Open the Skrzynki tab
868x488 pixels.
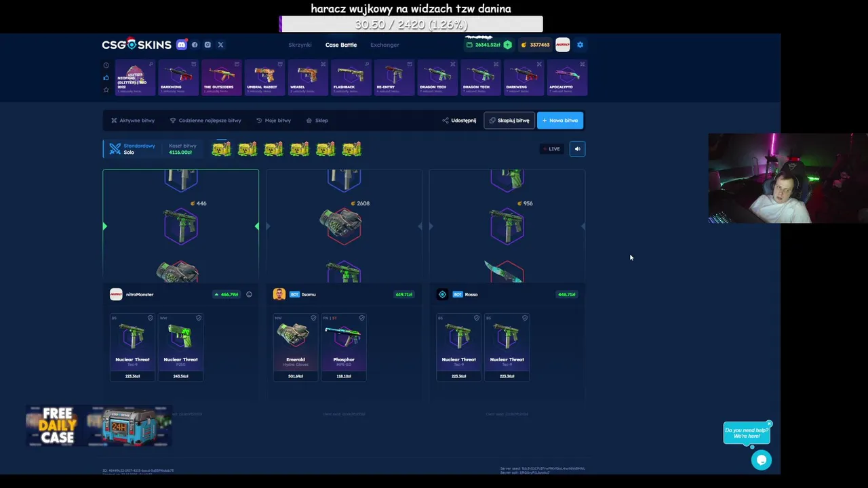click(x=300, y=45)
